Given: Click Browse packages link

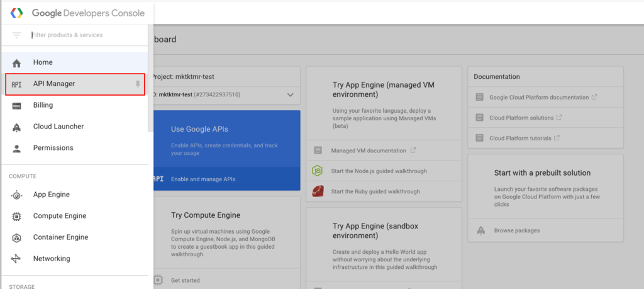Looking at the screenshot, I should pyautogui.click(x=517, y=230).
